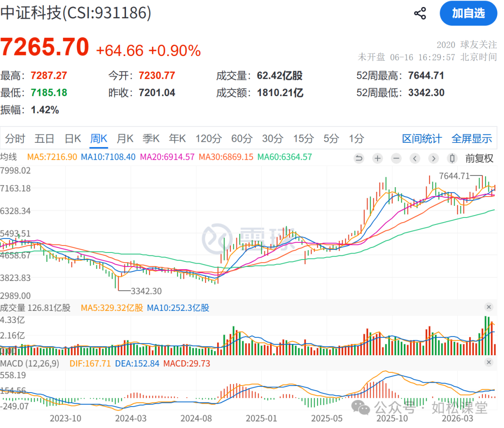
Task: Close the MACD indicator panel
Action: point(489,362)
